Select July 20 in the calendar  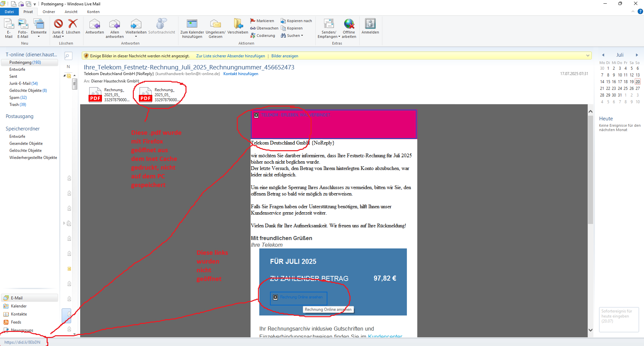pos(638,82)
